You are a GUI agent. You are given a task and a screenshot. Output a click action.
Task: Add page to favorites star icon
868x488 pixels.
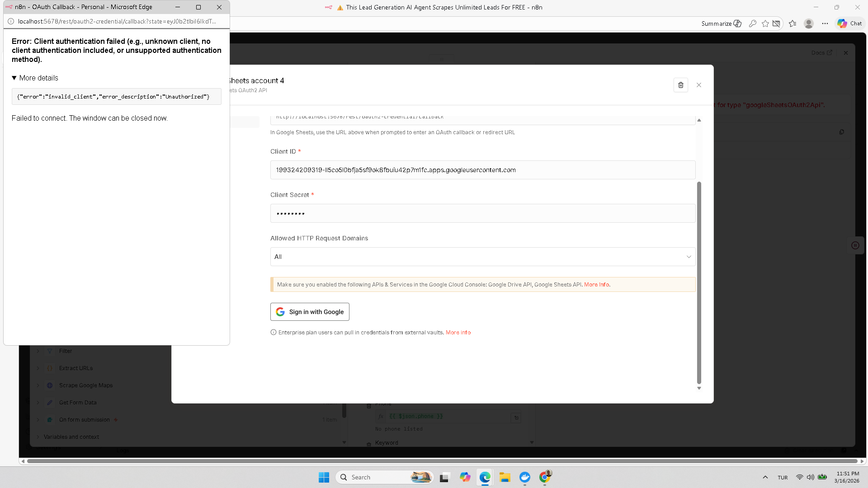[x=765, y=23]
